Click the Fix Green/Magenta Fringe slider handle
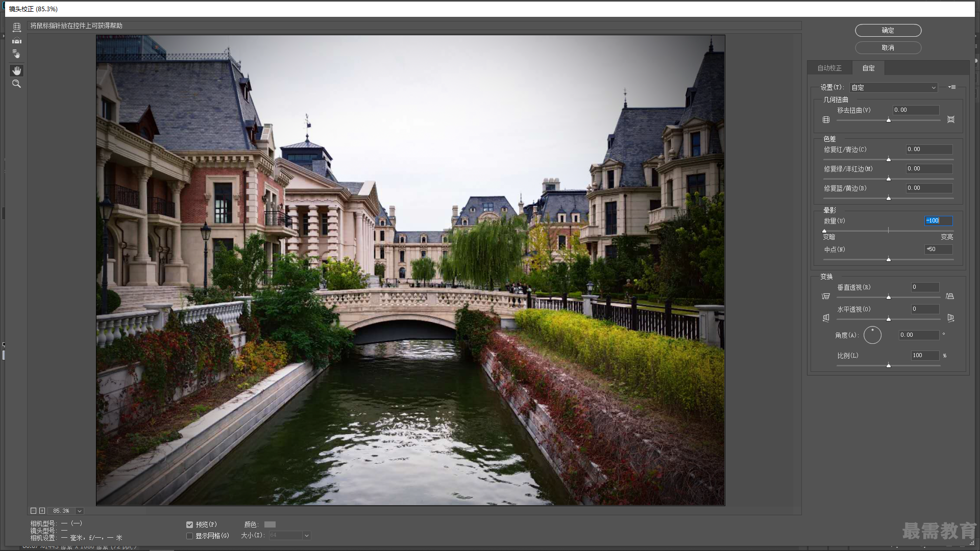This screenshot has width=980, height=551. (889, 179)
